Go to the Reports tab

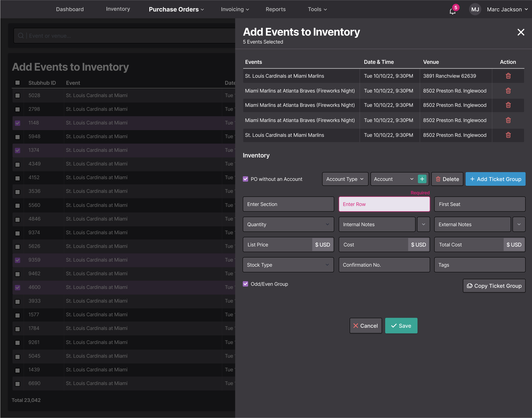pos(276,9)
